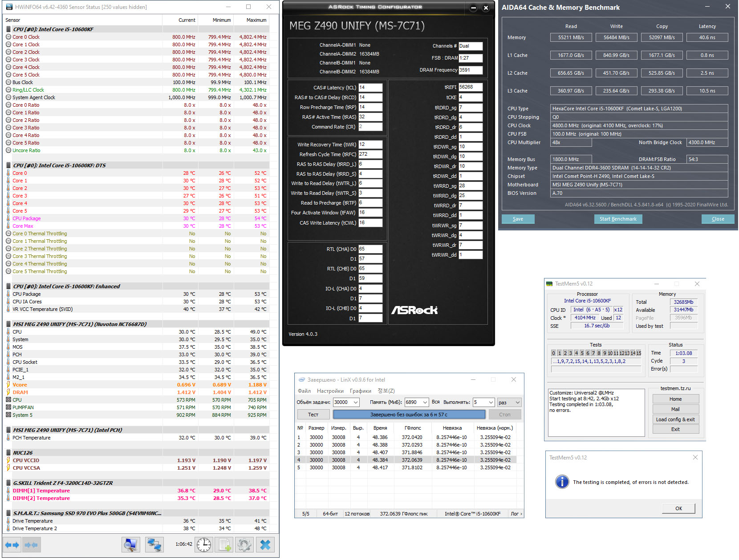Click the HWiNFO64 title bar app icon
The height and width of the screenshot is (560, 739).
[x=8, y=7]
